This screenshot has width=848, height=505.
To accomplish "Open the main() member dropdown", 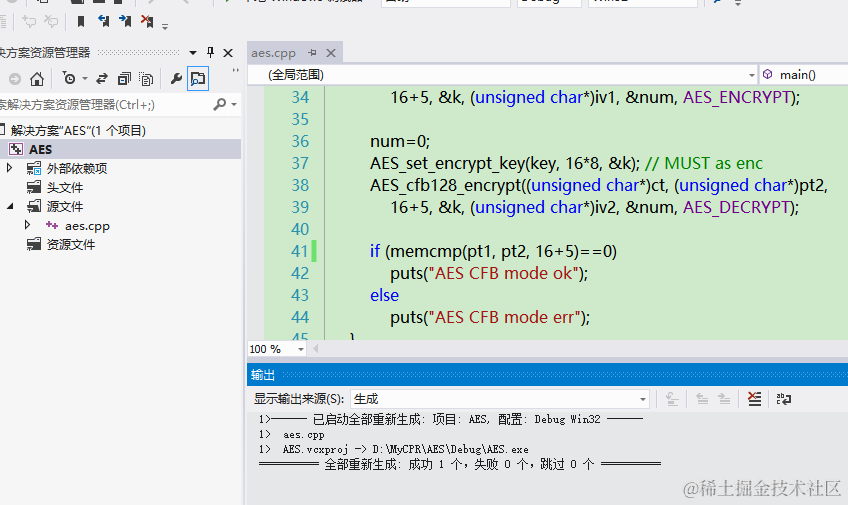I will (x=804, y=75).
